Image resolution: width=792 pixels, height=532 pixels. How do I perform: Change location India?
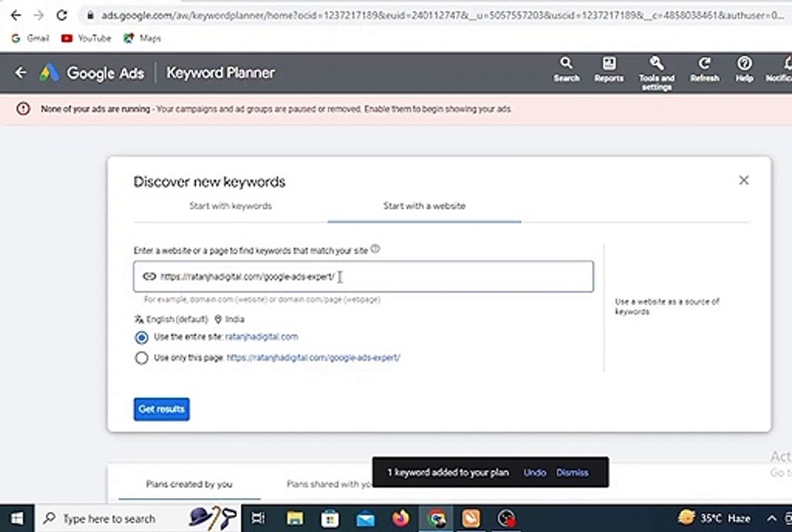[x=229, y=319]
